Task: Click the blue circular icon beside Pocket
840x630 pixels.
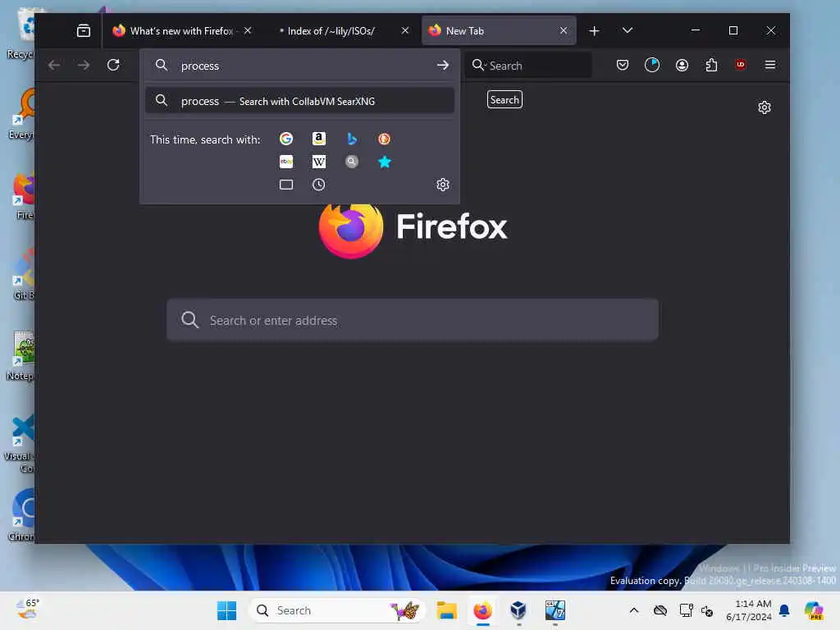Action: point(652,66)
